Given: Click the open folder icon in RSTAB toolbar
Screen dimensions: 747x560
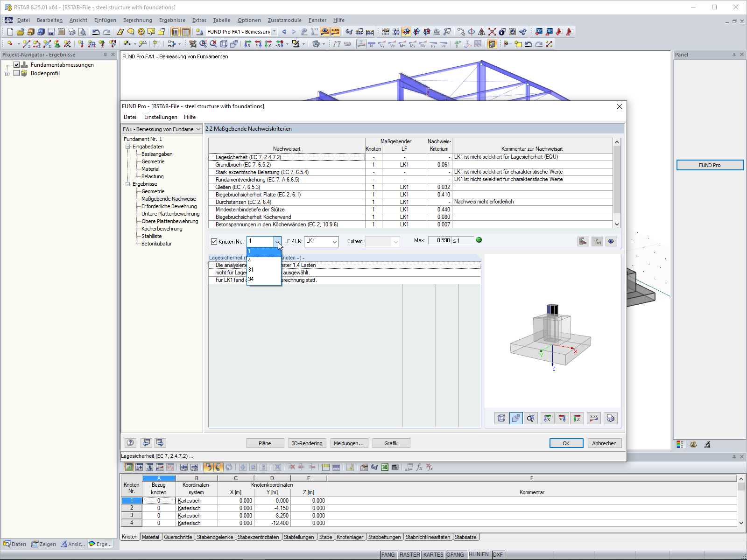Looking at the screenshot, I should [x=21, y=32].
